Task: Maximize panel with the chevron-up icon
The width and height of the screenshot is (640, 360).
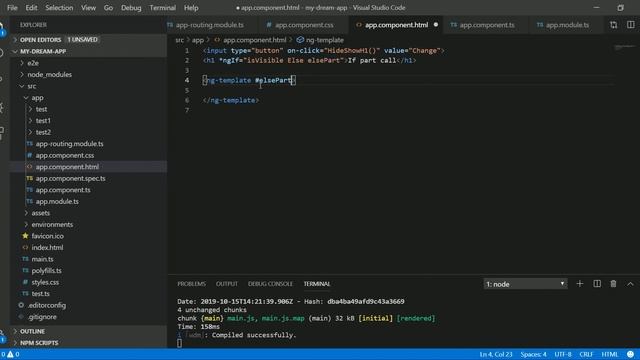Action: pyautogui.click(x=630, y=284)
